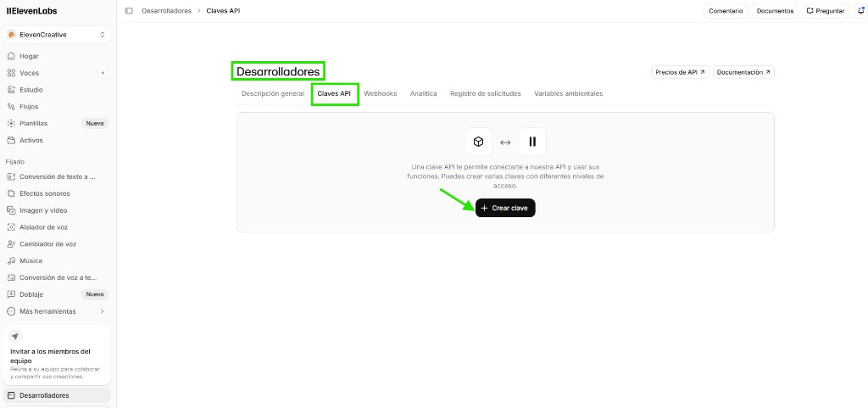Image resolution: width=868 pixels, height=408 pixels.
Task: Open Variables ambientales tab
Action: (x=569, y=93)
